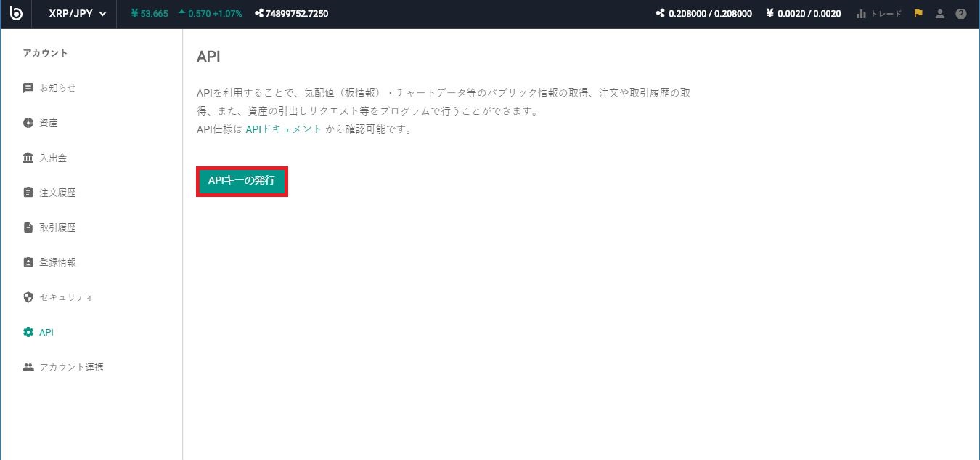Screen dimensions: 980x460
Task: Click the 入出金 bank icon in sidebar
Action: 28,157
